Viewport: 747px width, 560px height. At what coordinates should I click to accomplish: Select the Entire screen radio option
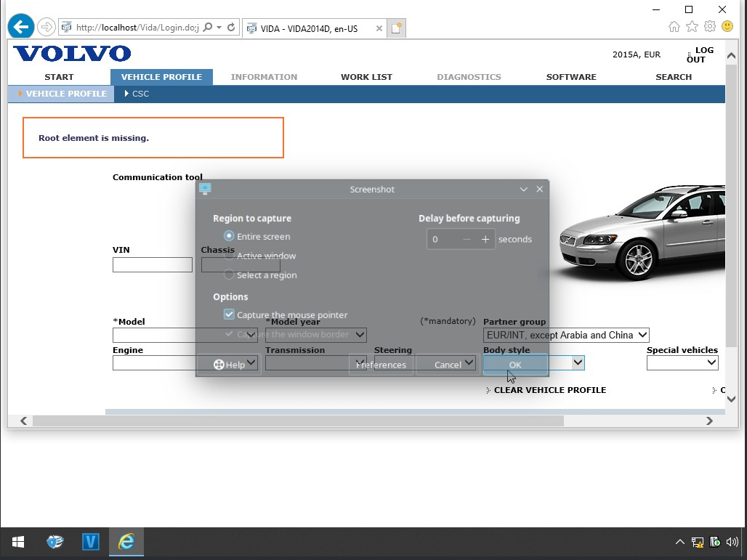point(230,236)
